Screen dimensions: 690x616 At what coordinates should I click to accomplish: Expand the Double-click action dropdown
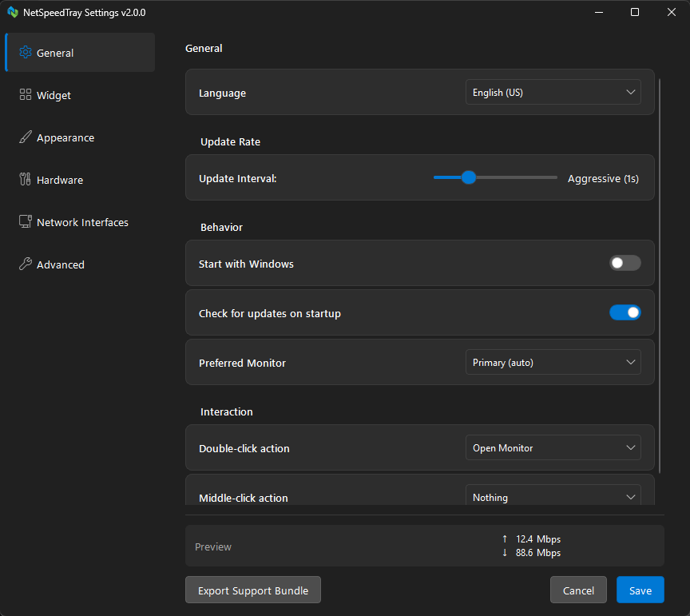coord(553,447)
